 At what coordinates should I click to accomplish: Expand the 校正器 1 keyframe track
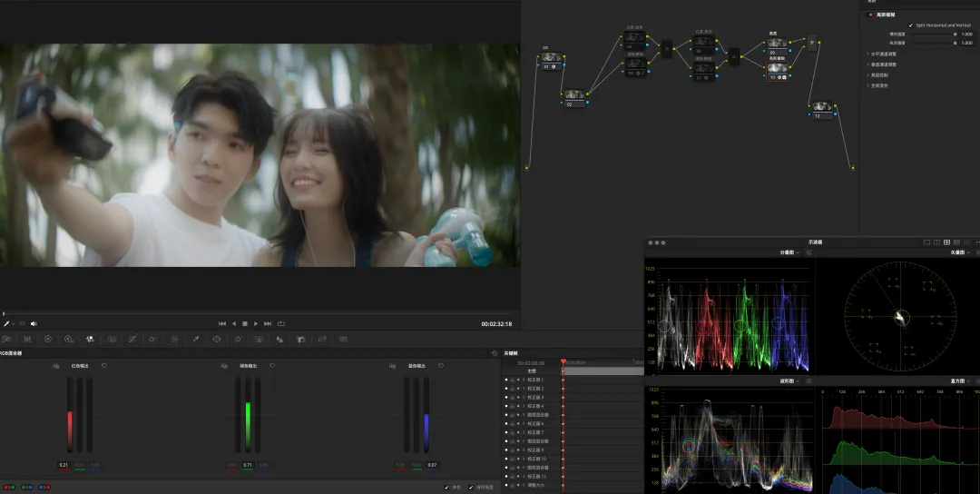click(x=524, y=380)
